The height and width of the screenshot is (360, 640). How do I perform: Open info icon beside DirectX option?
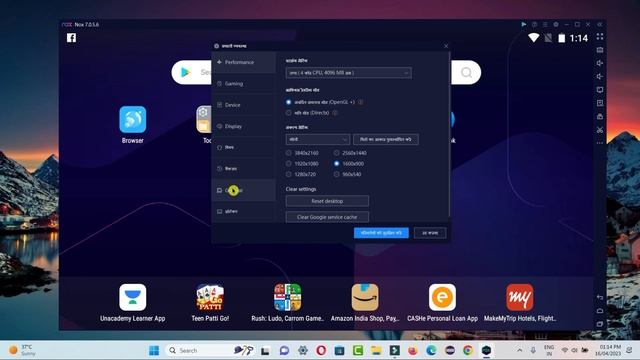(x=335, y=113)
